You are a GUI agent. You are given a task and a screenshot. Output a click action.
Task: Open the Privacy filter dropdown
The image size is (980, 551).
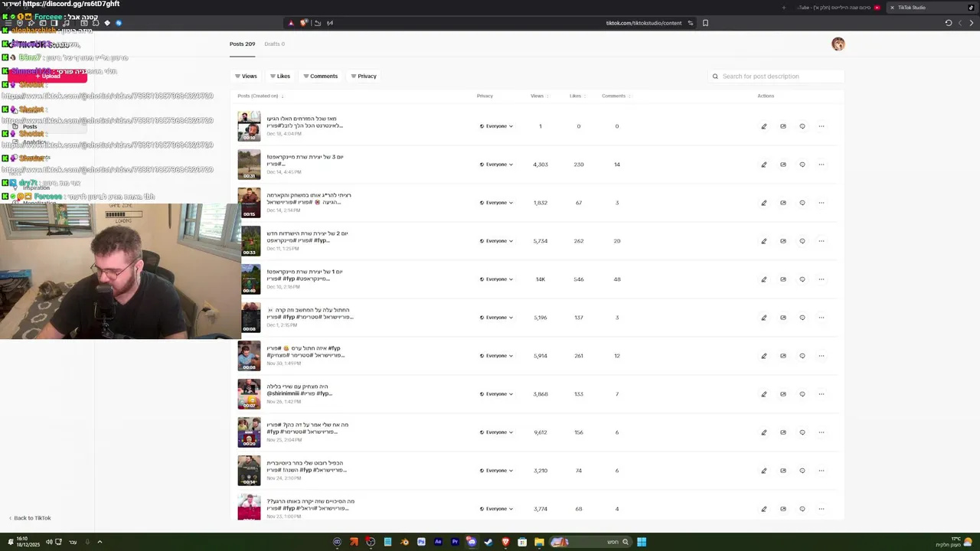[364, 77]
